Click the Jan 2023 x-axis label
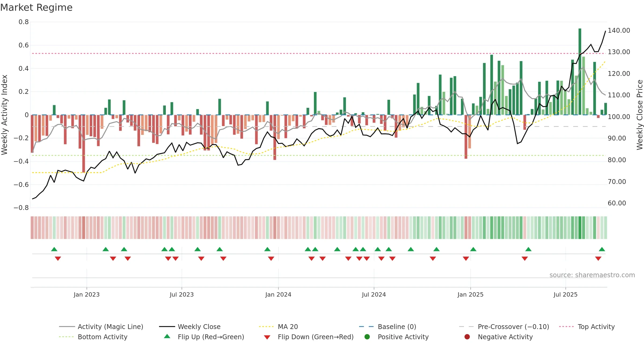 (87, 295)
